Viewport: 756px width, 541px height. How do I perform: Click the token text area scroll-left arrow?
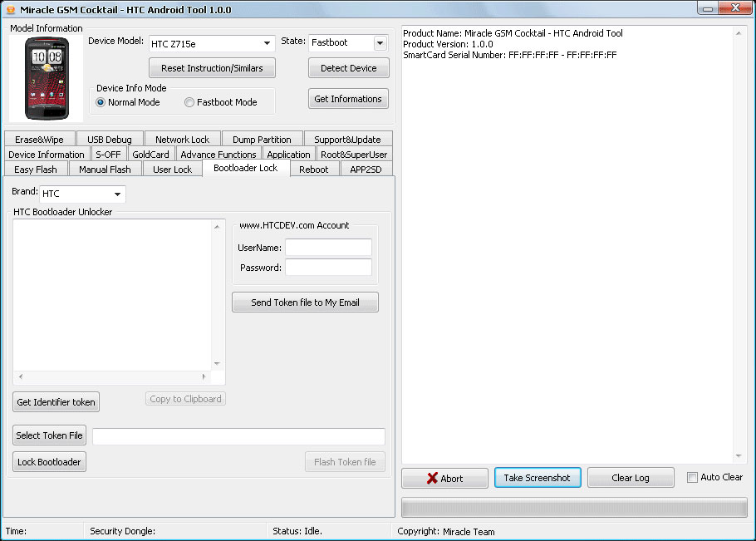coord(20,376)
